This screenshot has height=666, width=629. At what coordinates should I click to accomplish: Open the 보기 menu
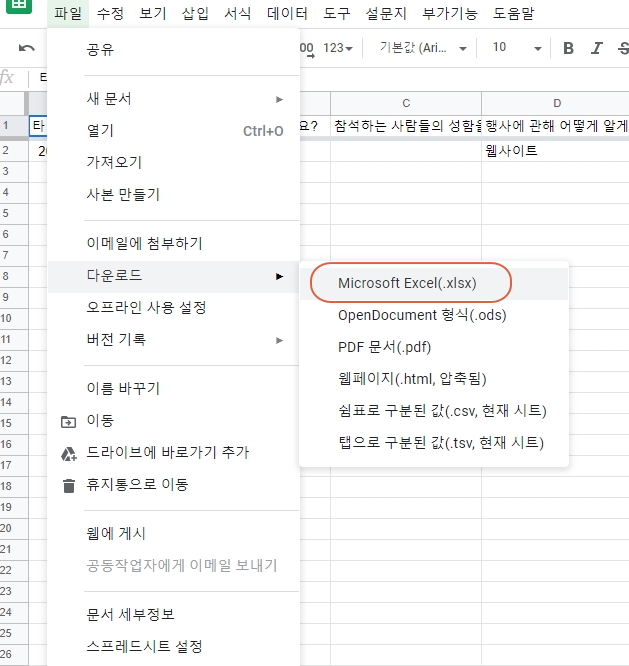153,14
